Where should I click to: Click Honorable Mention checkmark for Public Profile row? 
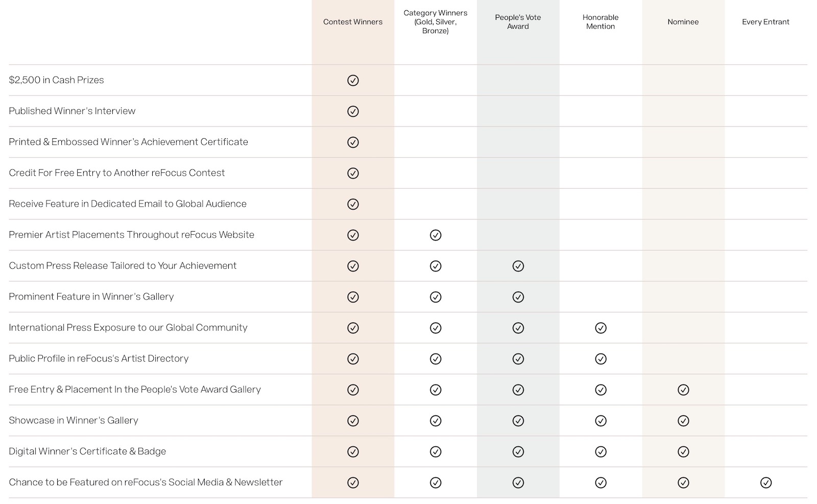pyautogui.click(x=600, y=359)
